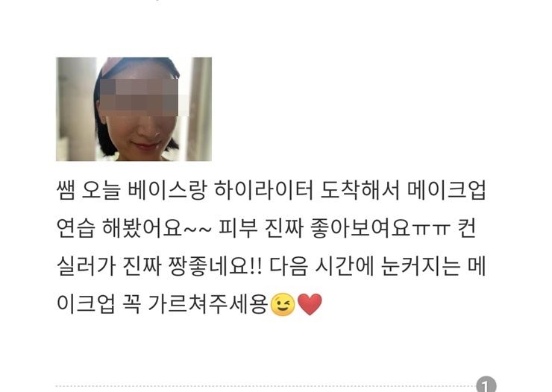Click the pixelated eye area in photo
Screen dimensions: 552x392
pyautogui.click(x=144, y=98)
